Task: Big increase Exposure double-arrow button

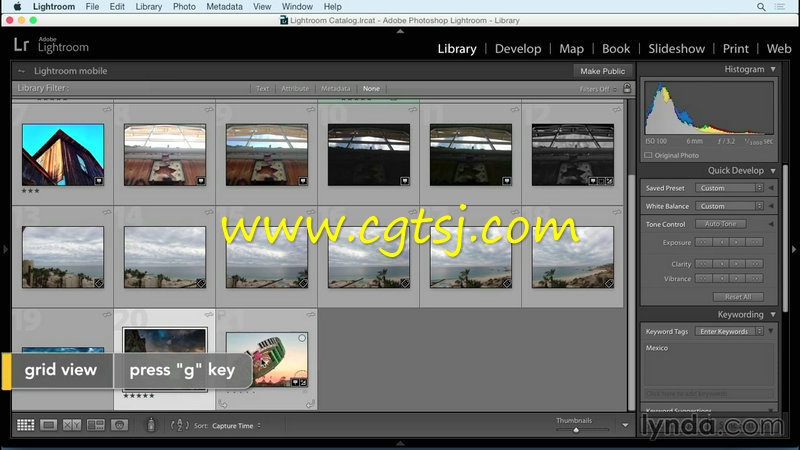Action: click(755, 242)
